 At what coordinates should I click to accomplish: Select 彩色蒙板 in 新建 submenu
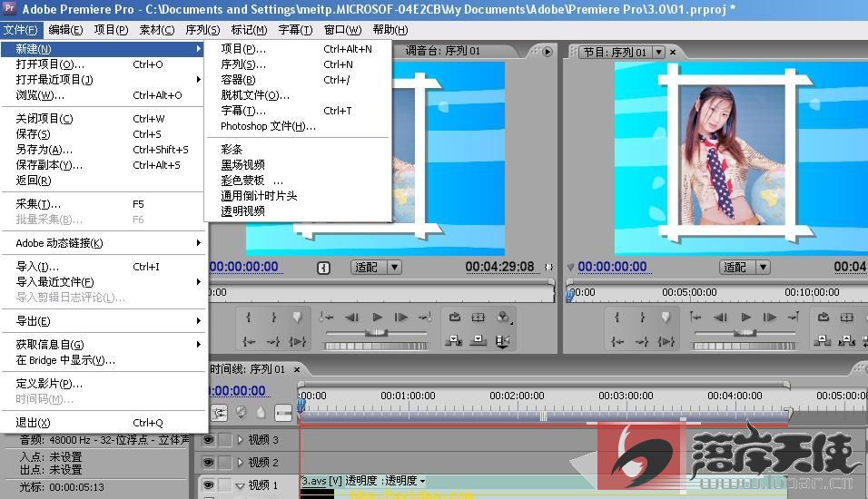(x=299, y=181)
